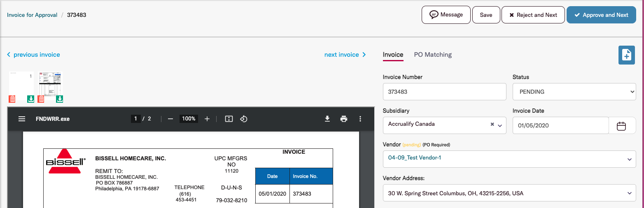
Task: Zoom out the PDF document
Action: [170, 119]
